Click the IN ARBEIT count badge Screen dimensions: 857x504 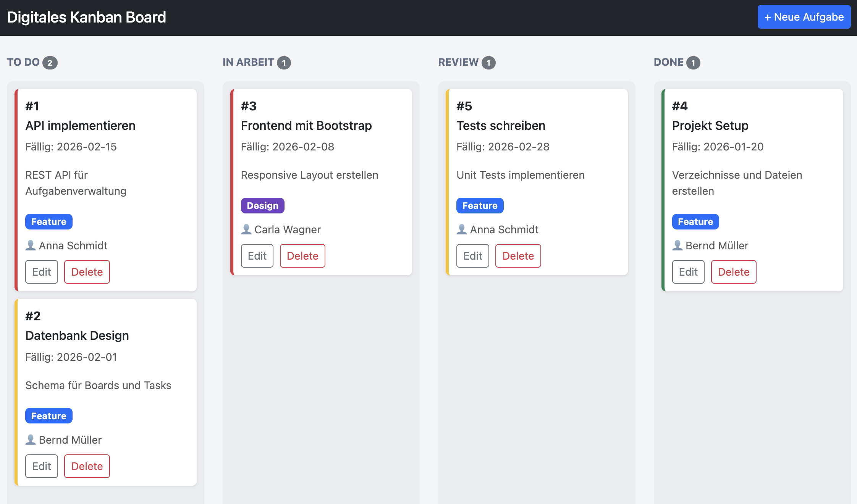(x=284, y=63)
